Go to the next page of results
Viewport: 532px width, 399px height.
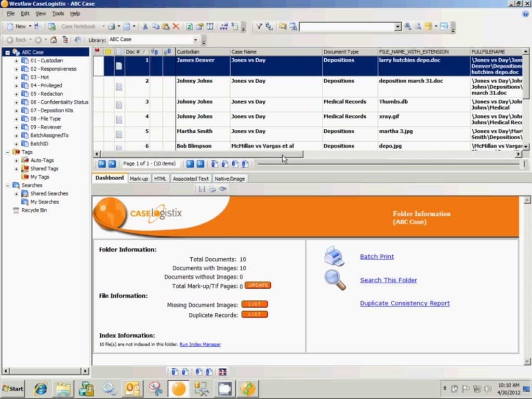(x=190, y=164)
